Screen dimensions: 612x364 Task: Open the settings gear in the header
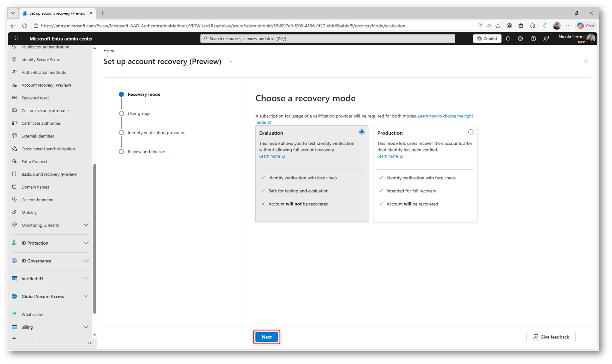(520, 38)
